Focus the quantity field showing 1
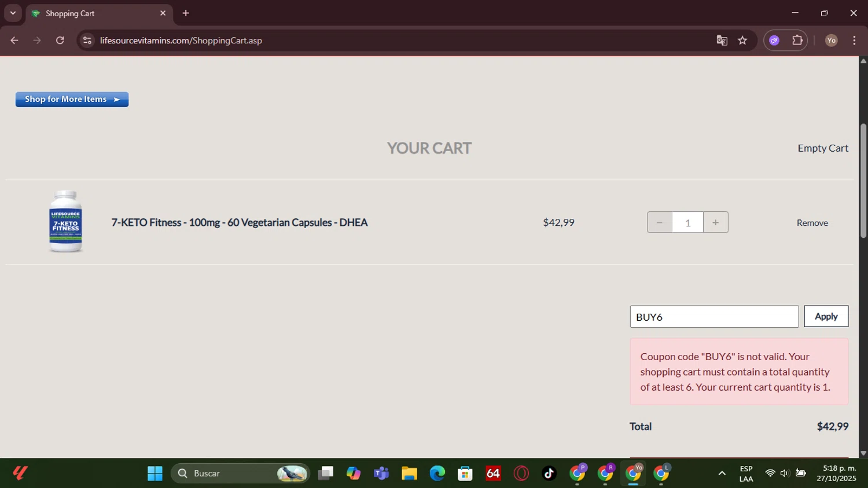The height and width of the screenshot is (488, 868). pos(687,222)
